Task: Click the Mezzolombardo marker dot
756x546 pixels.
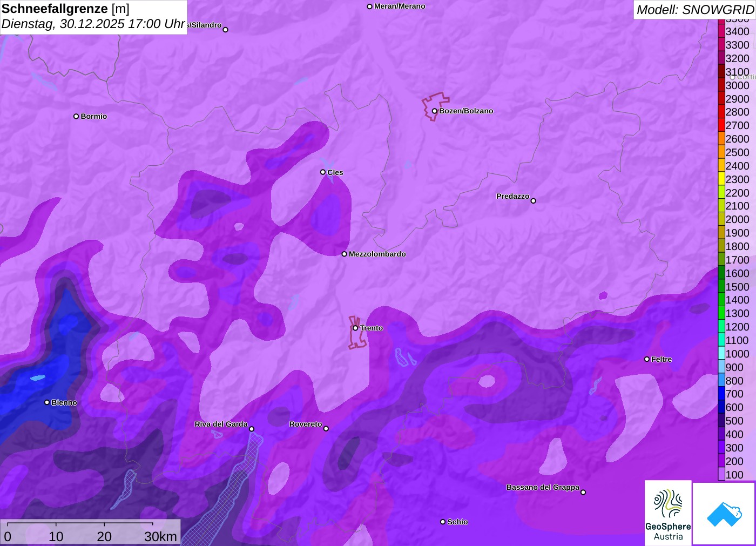Action: [345, 254]
